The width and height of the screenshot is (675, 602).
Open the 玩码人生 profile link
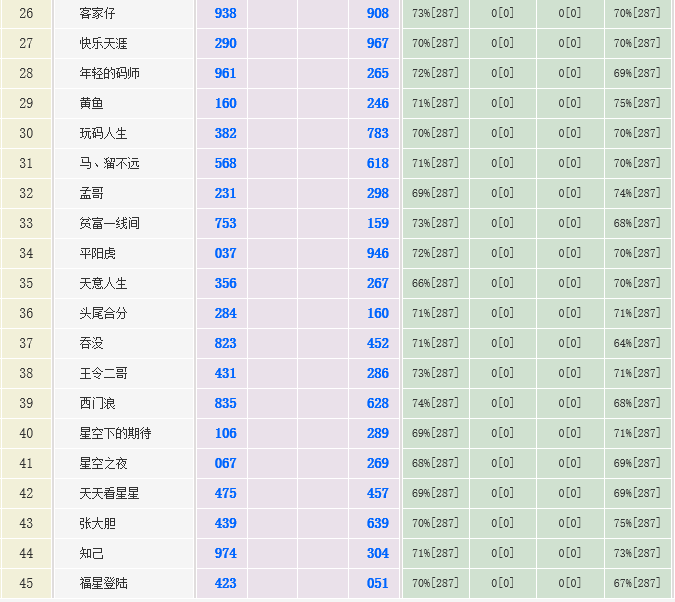pyautogui.click(x=103, y=133)
